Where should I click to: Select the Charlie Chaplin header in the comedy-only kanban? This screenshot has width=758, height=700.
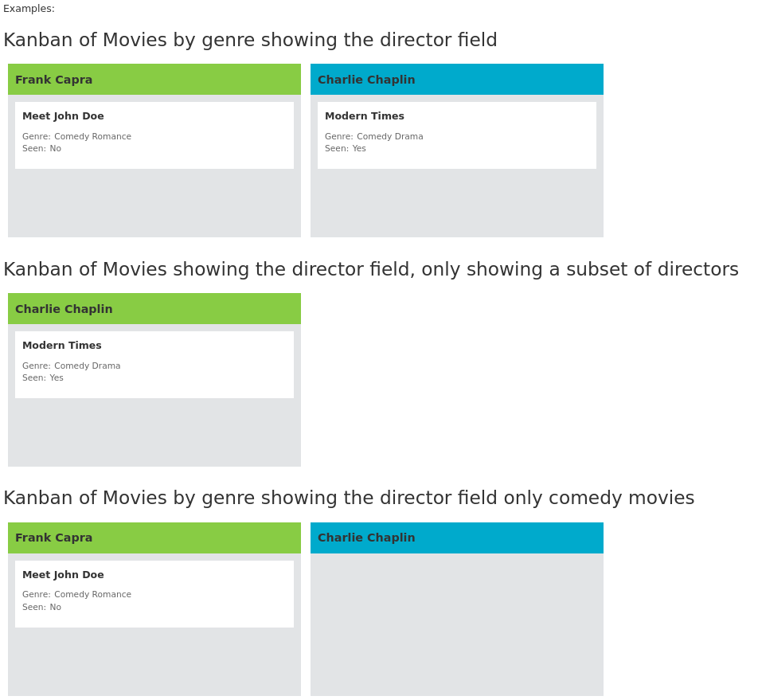tap(456, 538)
